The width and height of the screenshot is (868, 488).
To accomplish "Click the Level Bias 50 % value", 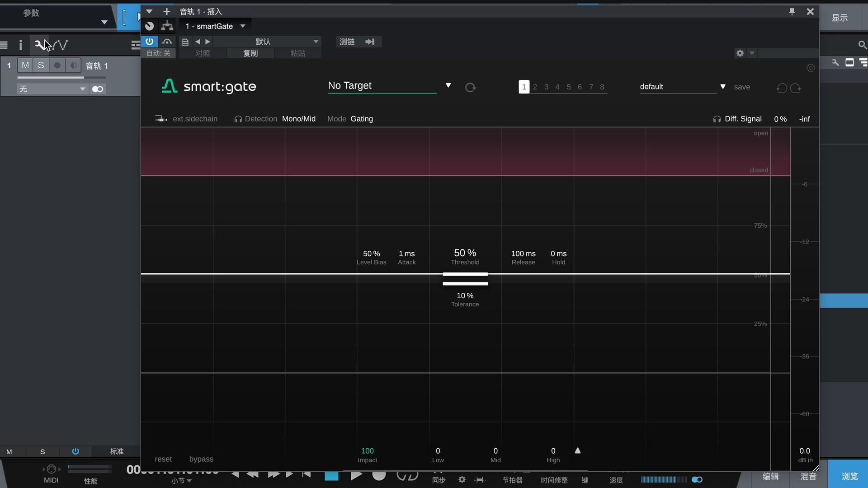I will pyautogui.click(x=371, y=253).
